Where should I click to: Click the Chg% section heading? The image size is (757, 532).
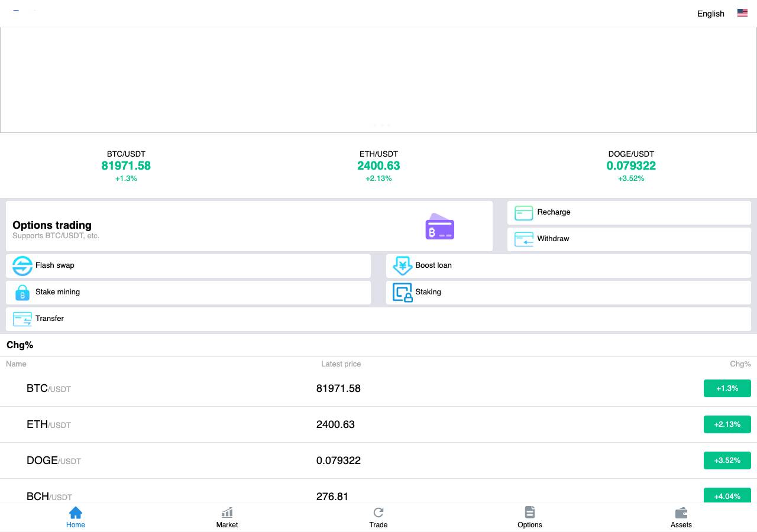coord(20,345)
